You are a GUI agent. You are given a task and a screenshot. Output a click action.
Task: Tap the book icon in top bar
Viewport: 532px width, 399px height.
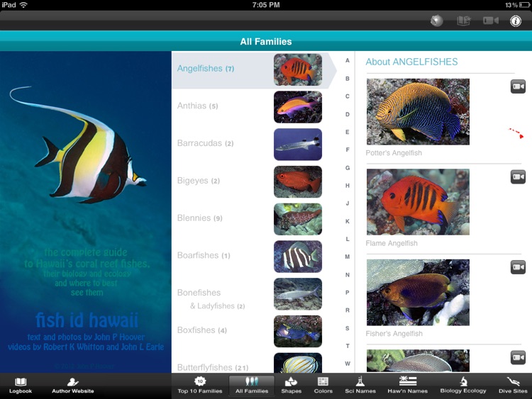click(463, 21)
